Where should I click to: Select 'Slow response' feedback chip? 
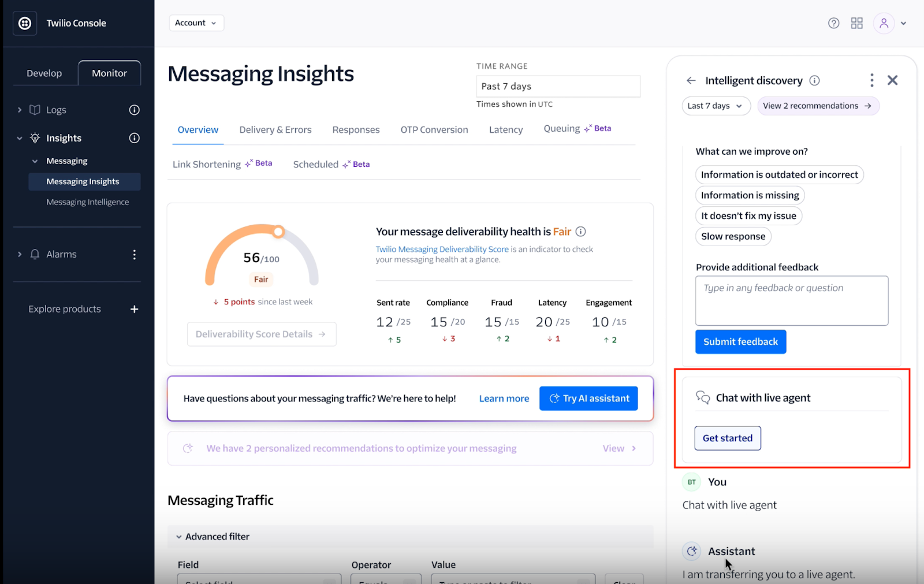click(733, 236)
